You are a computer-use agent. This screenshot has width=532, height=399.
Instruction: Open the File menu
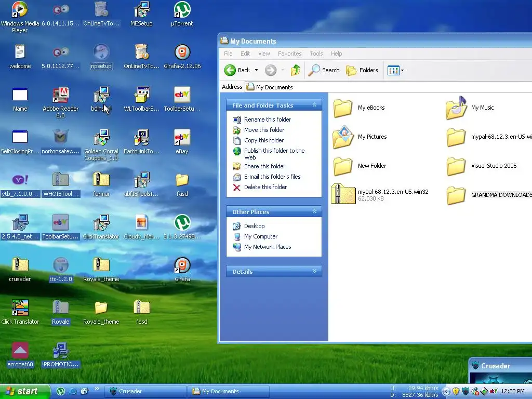point(228,54)
